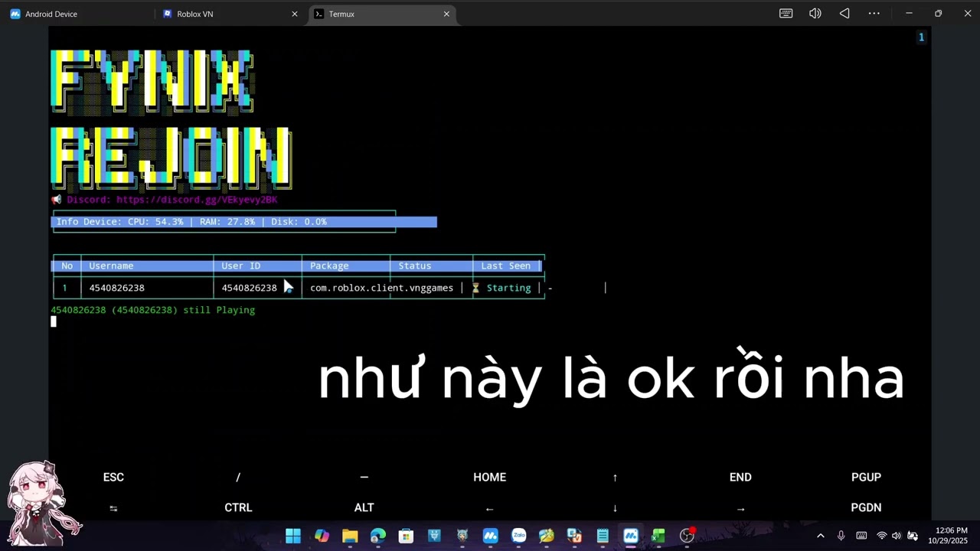This screenshot has width=980, height=551.
Task: Close the Termux tab
Action: pos(446,14)
